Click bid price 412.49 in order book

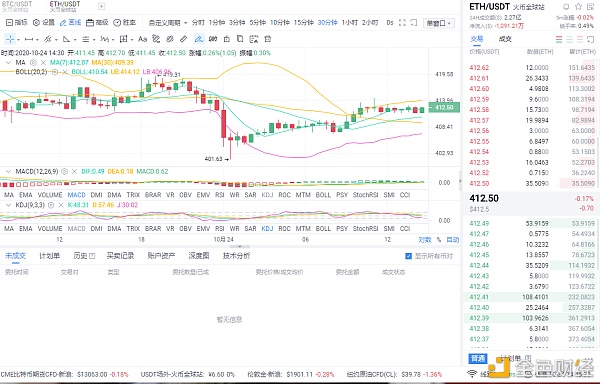pyautogui.click(x=479, y=223)
